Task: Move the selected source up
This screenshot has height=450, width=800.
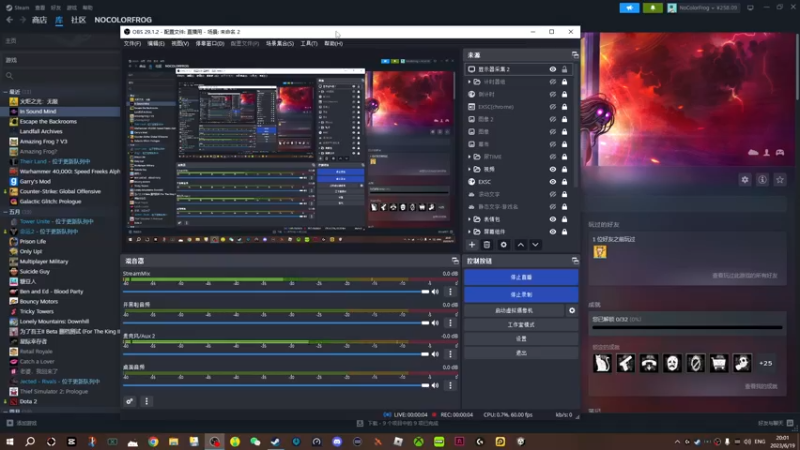Action: 520,245
